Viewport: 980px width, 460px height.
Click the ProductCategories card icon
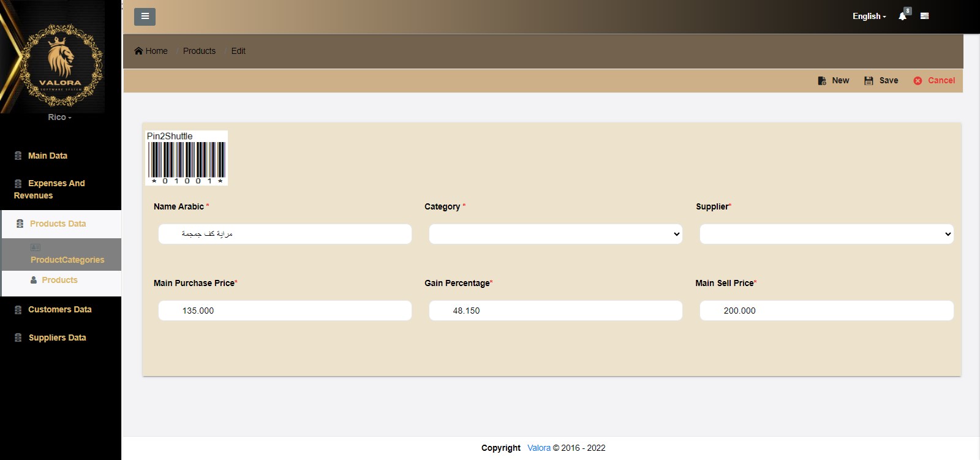(x=36, y=247)
